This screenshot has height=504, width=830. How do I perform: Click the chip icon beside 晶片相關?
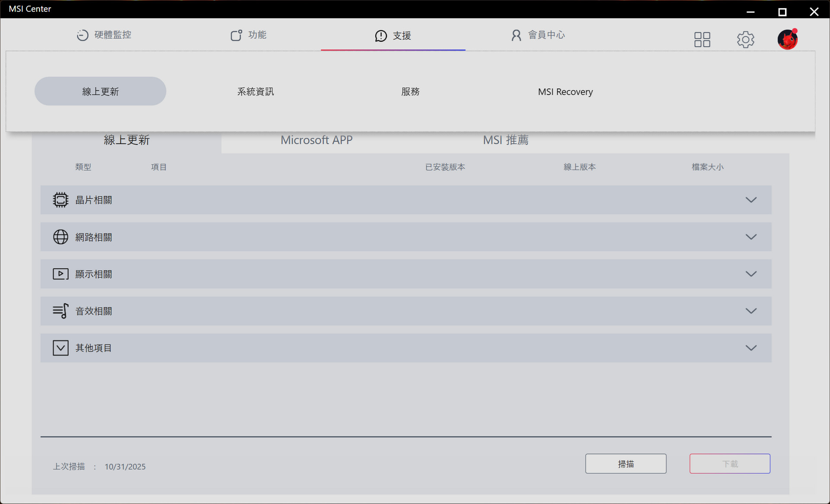[x=61, y=200]
